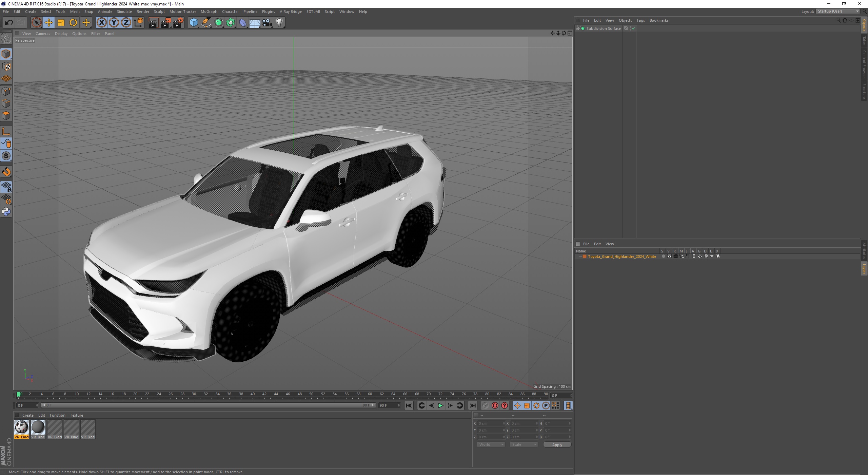Screen dimensions: 868x475
Task: Click the Undo arrow icon
Action: tap(9, 23)
